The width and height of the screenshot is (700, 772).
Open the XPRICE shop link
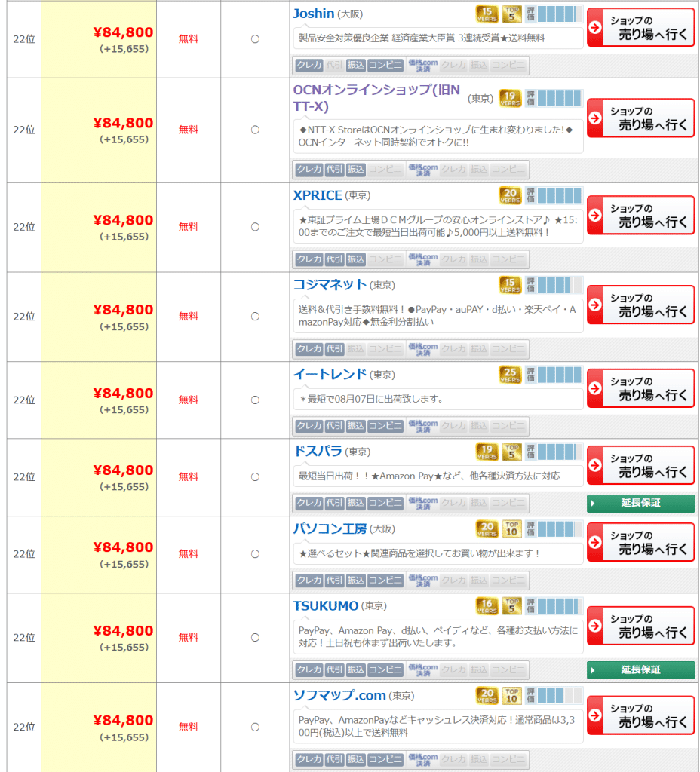coord(318,195)
